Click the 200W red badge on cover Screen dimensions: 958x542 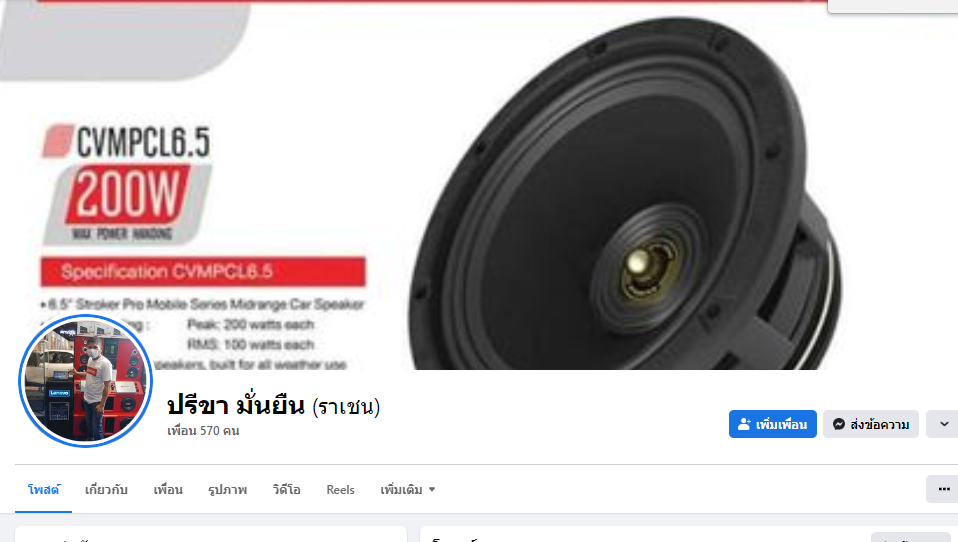click(x=128, y=194)
